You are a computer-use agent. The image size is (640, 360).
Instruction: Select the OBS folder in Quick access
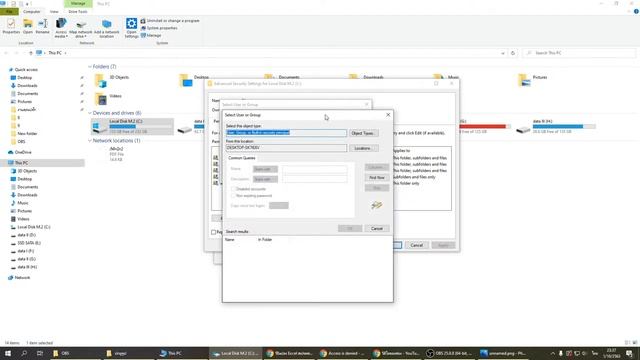pos(21,142)
